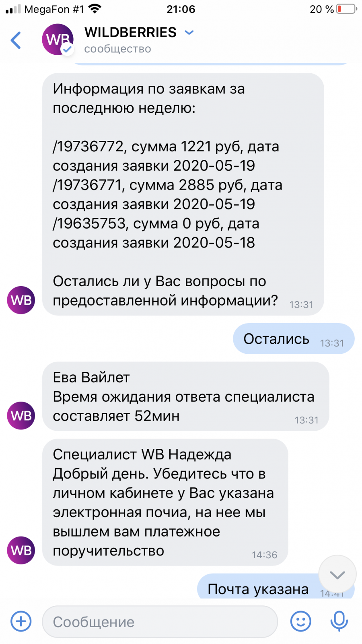Open request link /19736771
Image resolution: width=362 pixels, height=644 pixels.
(87, 185)
